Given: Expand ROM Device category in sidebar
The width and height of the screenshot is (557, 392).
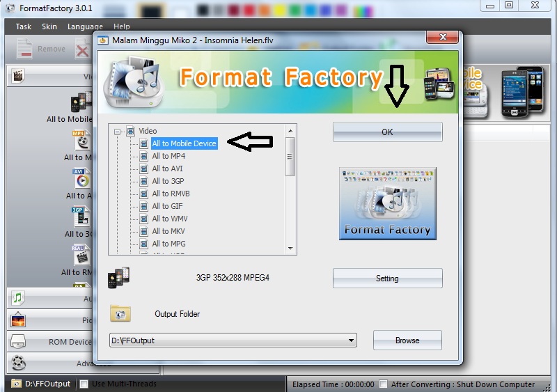Looking at the screenshot, I should (x=49, y=342).
